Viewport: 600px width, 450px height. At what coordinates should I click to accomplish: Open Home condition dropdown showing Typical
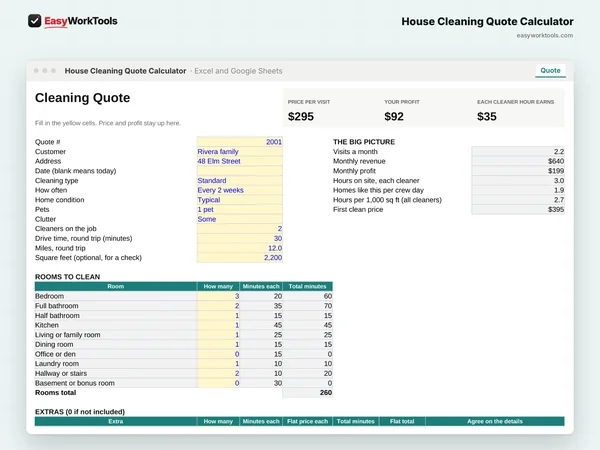240,200
